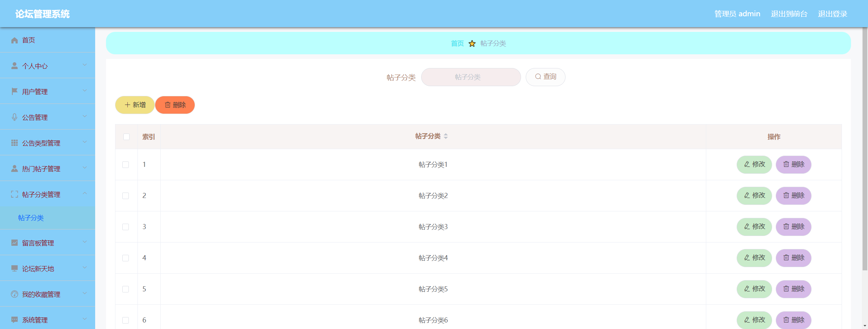Image resolution: width=868 pixels, height=329 pixels.
Task: Click the trash icon in row 帖子分类1
Action: tap(786, 164)
